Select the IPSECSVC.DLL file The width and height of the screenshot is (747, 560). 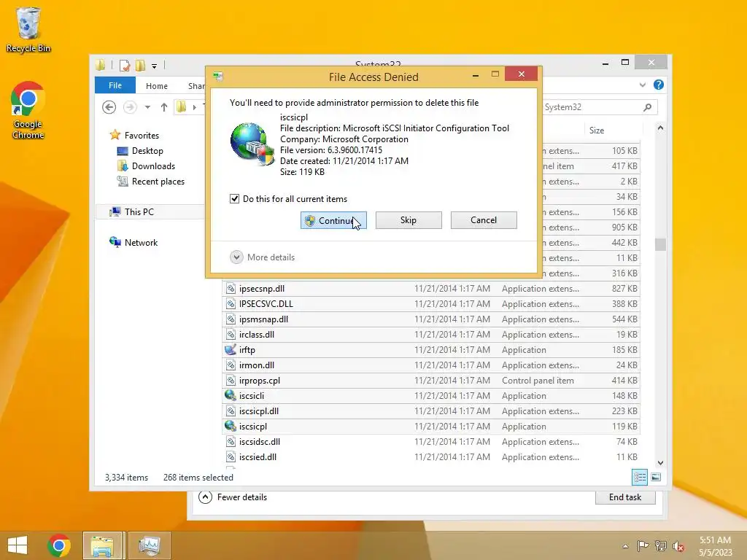[431, 304]
